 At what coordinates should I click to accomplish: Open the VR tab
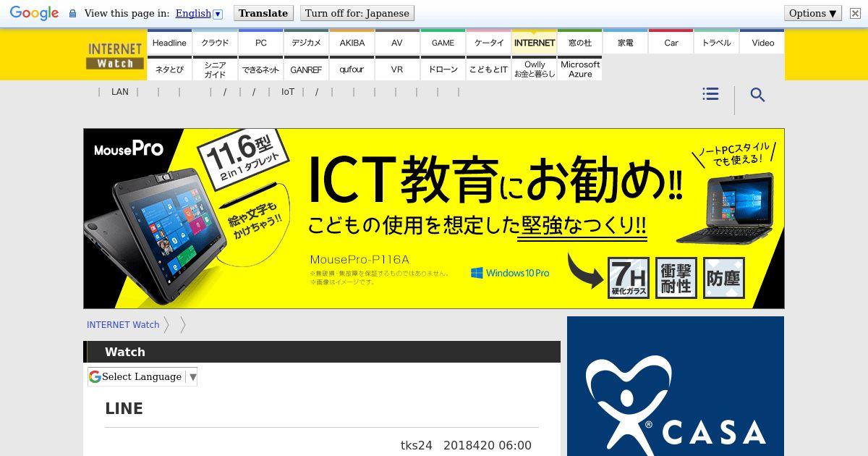tap(397, 69)
